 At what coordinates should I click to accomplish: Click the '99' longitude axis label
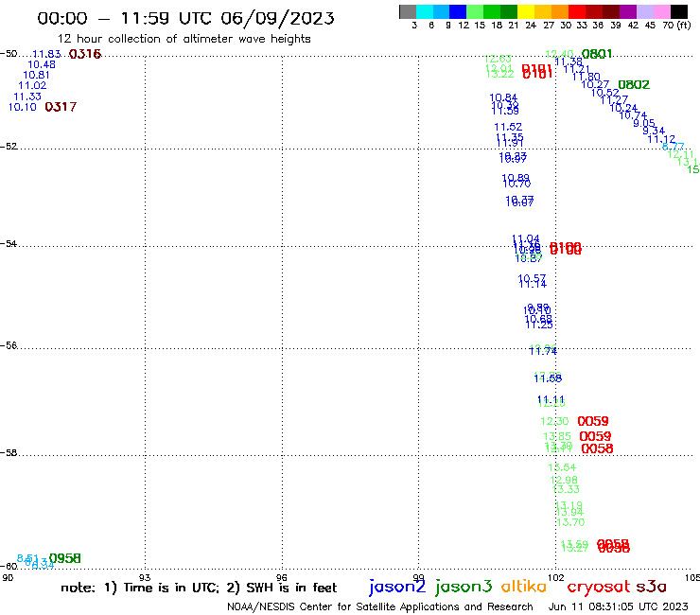[x=418, y=577]
